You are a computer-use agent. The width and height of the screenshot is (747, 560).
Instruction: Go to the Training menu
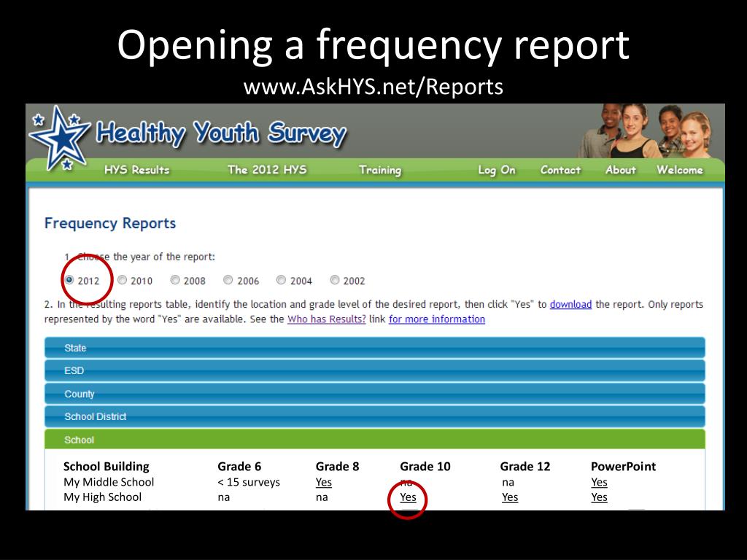click(x=380, y=170)
